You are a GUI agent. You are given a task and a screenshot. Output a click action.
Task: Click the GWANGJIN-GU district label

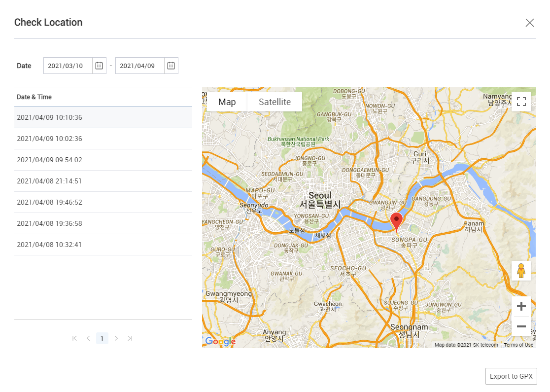(387, 205)
